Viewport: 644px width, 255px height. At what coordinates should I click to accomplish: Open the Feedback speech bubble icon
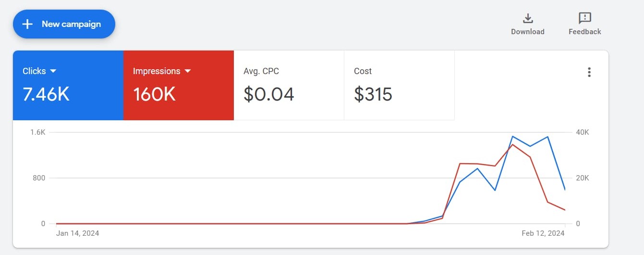pyautogui.click(x=584, y=18)
